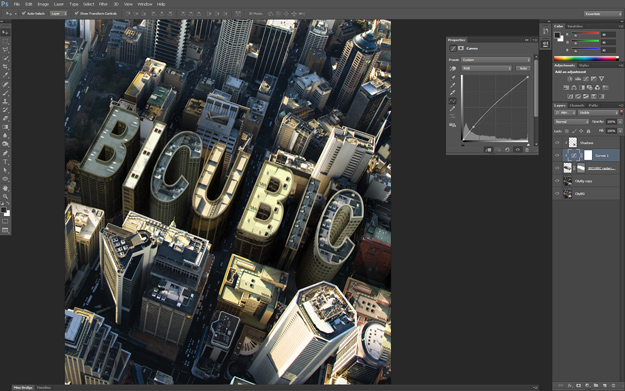The image size is (625, 391).
Task: Switch to the Channels tab
Action: tap(576, 106)
